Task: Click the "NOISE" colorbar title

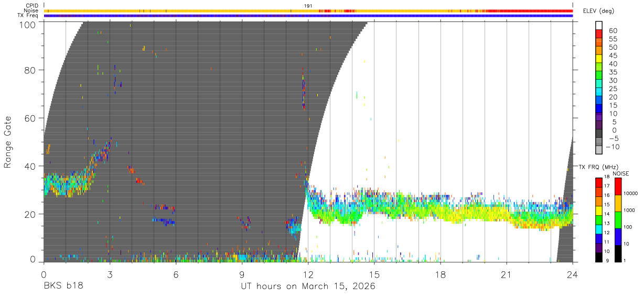Action: point(621,173)
